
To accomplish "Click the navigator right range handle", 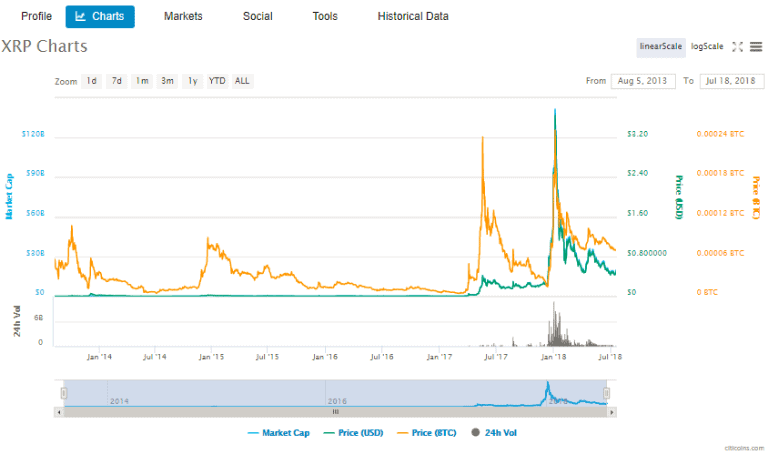I will coord(606,393).
